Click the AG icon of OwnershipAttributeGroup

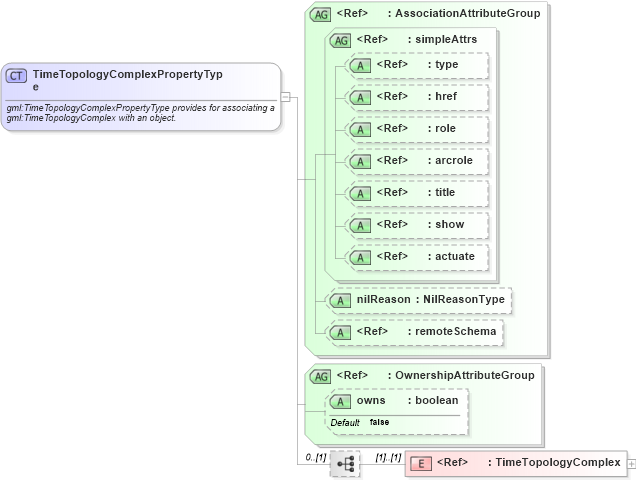(x=320, y=376)
